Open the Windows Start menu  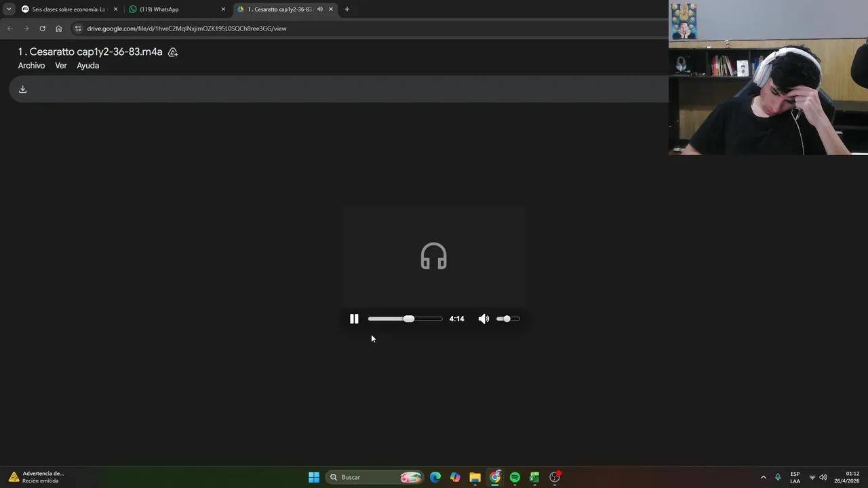[314, 477]
